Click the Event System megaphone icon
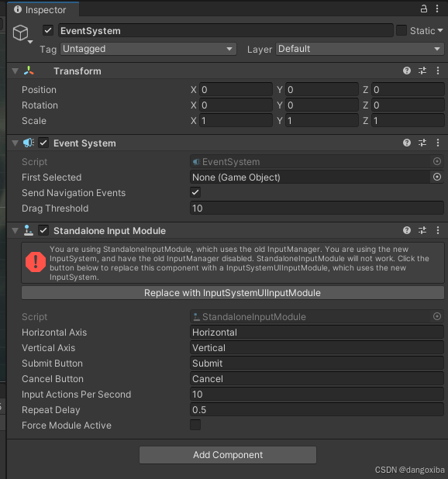This screenshot has height=479, width=448. tap(29, 143)
